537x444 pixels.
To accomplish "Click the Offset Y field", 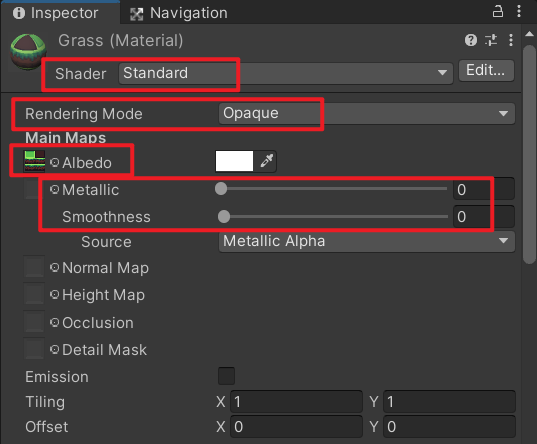I will coord(449,427).
